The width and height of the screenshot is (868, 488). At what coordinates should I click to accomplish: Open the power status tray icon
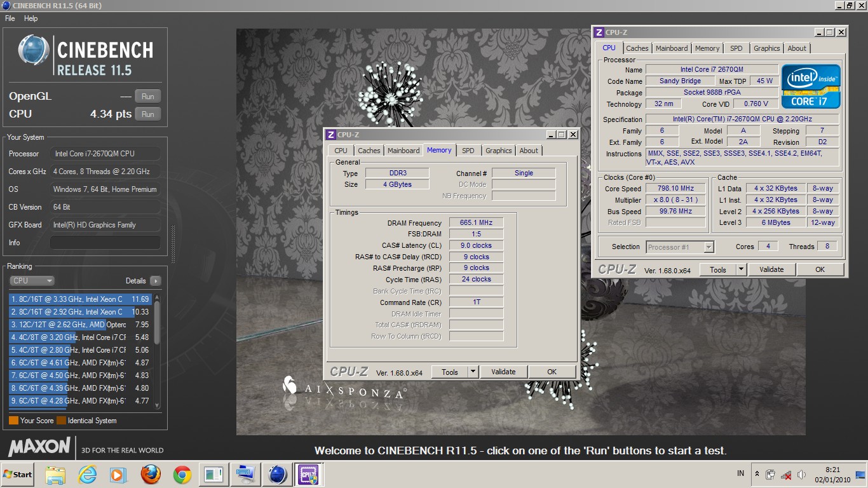pyautogui.click(x=771, y=475)
